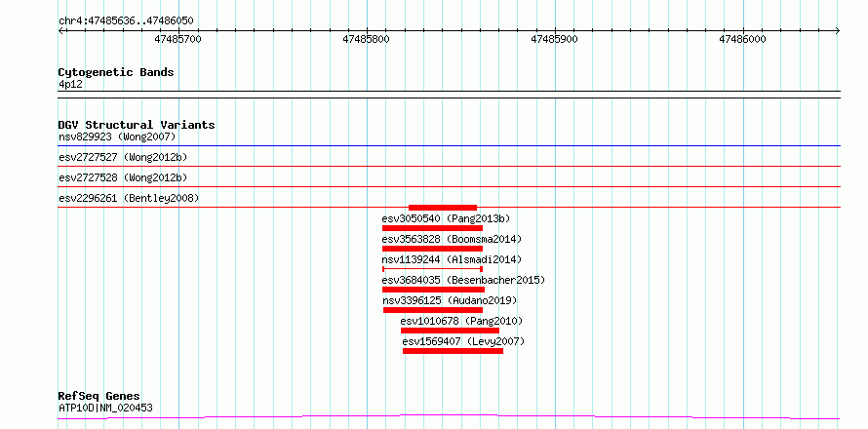Open the DGV Structural Variants track title

137,125
